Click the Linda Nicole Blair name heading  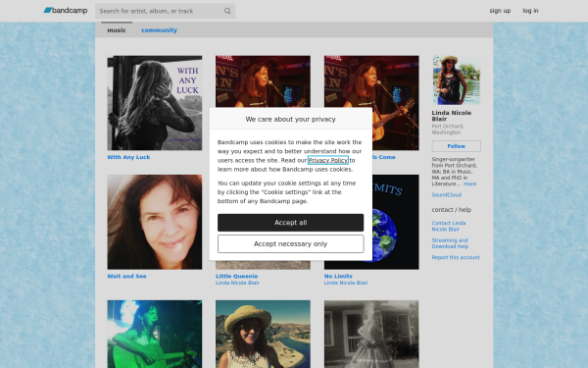pyautogui.click(x=452, y=116)
